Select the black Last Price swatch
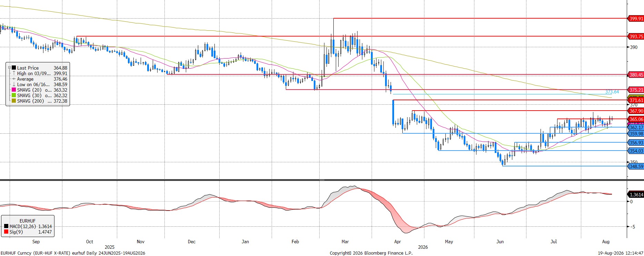644x256 pixels. 14,68
